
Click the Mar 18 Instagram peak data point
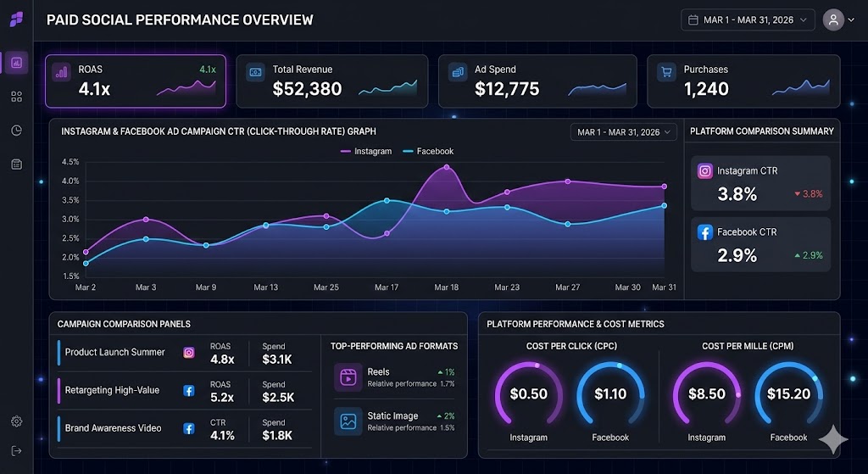(x=446, y=168)
